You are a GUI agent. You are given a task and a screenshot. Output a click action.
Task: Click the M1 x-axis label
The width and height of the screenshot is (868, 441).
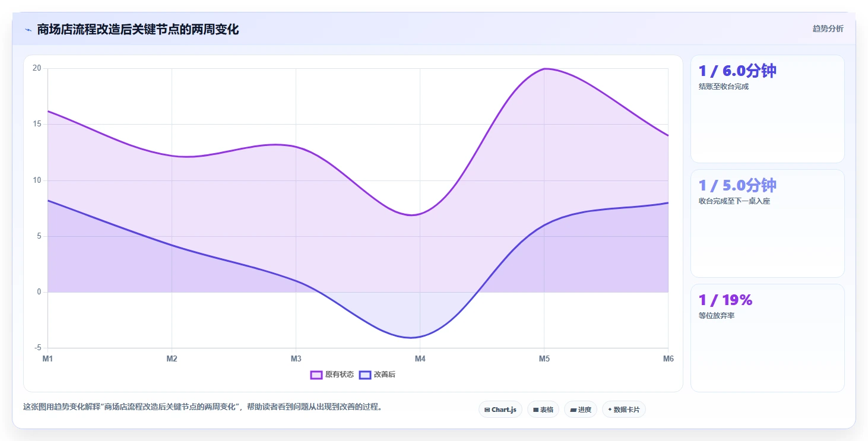pyautogui.click(x=47, y=359)
